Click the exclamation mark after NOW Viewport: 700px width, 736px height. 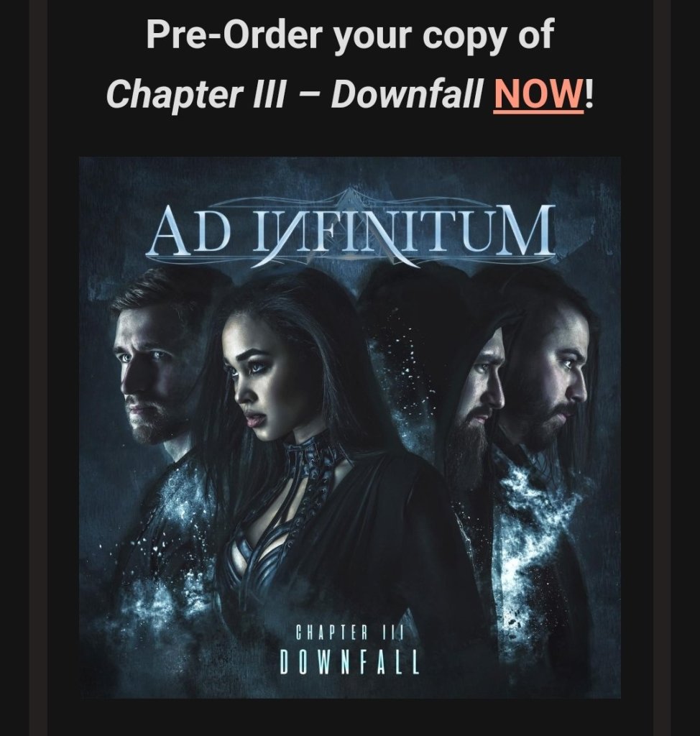(589, 93)
